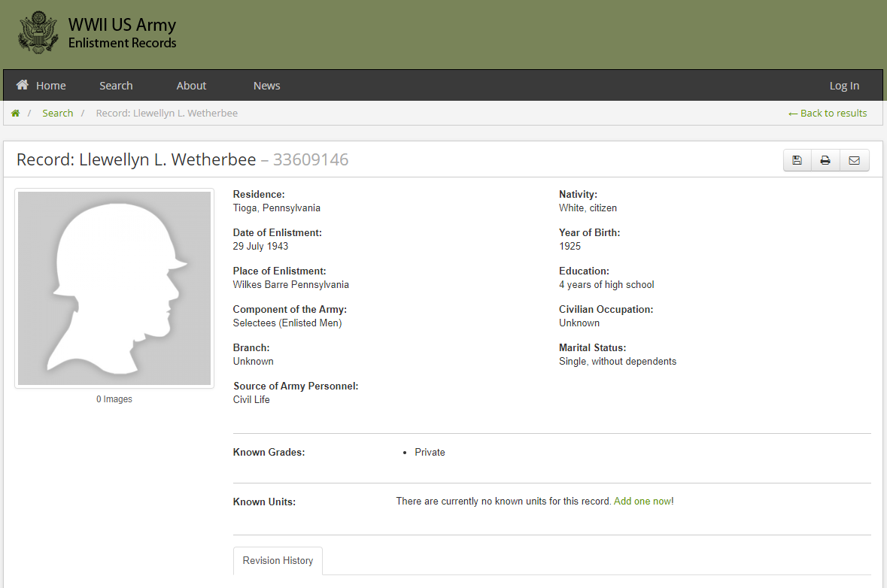
Task: Click year of birth 1925
Action: pyautogui.click(x=570, y=247)
